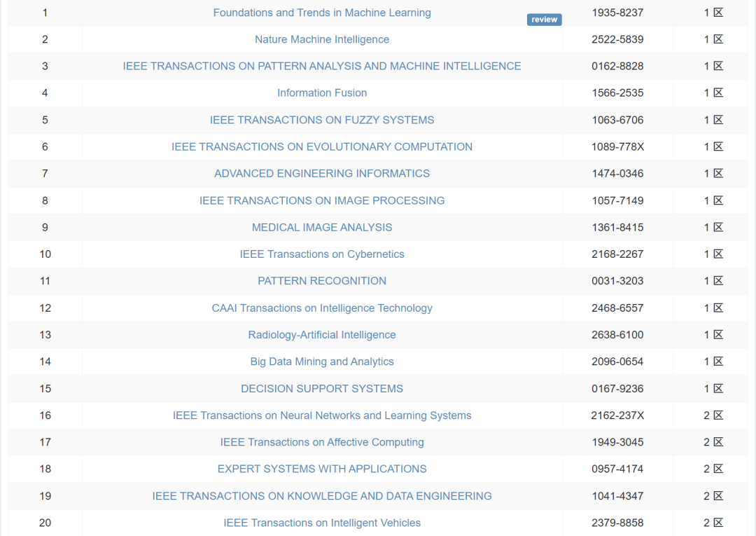Open IEEE Transactions on Affective Computing link

322,442
